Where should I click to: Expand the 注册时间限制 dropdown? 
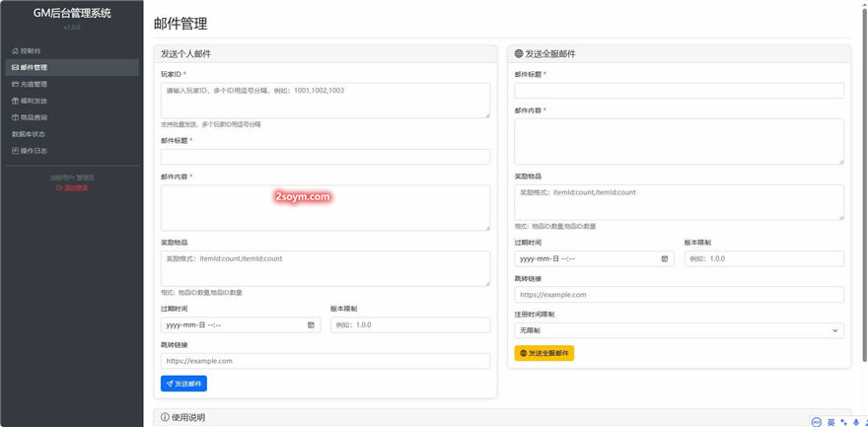679,330
